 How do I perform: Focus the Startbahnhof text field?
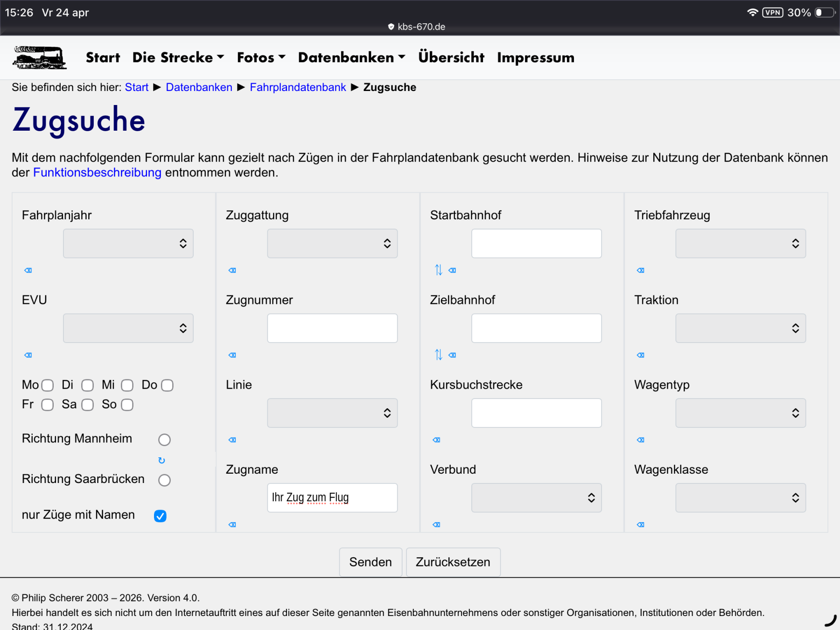[536, 244]
